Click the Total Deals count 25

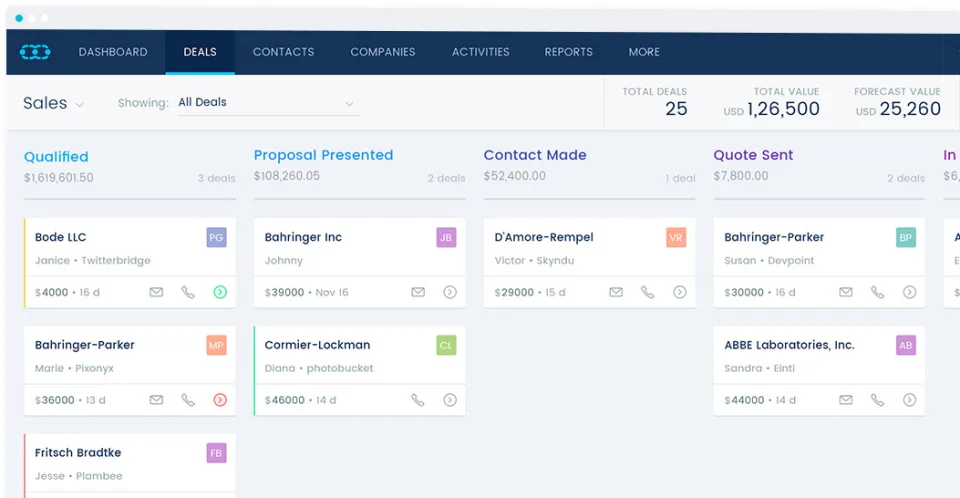coord(676,109)
